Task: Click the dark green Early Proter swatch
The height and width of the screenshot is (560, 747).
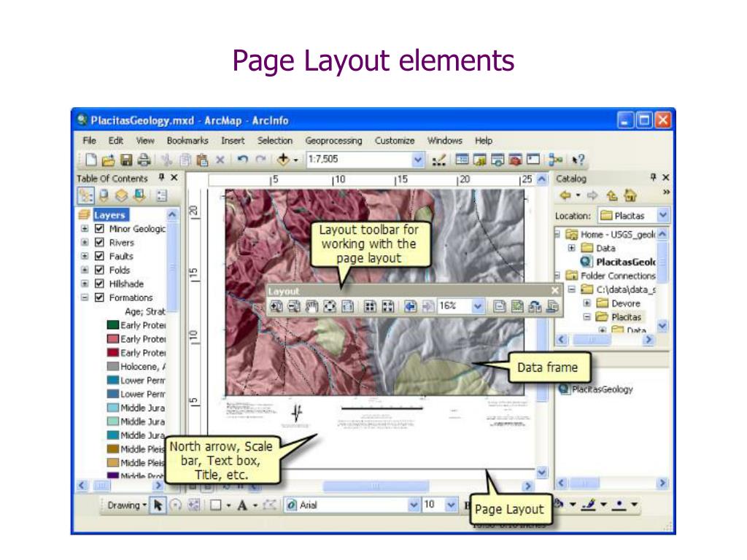Action: [113, 325]
